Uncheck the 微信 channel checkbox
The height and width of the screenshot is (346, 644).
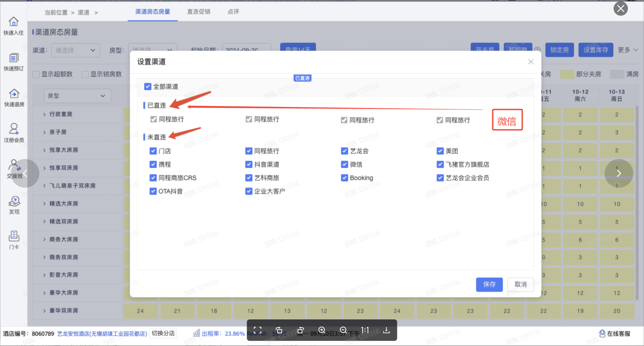click(344, 164)
